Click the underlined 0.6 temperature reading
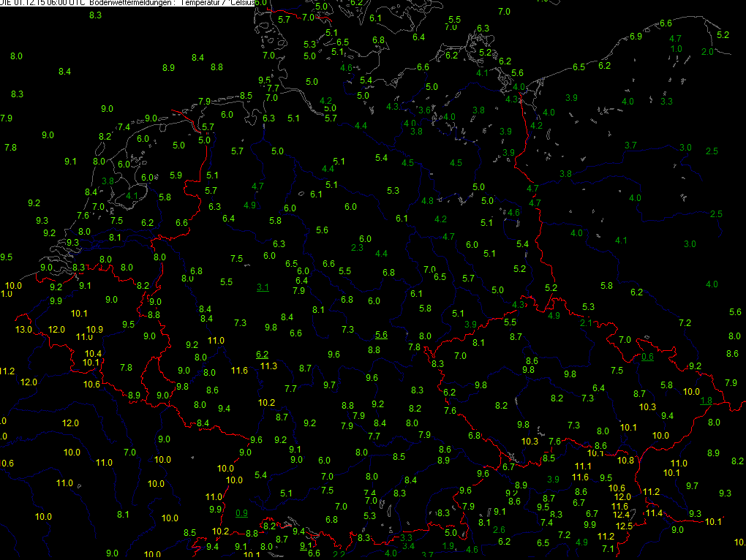The height and width of the screenshot is (560, 746). pyautogui.click(x=647, y=357)
